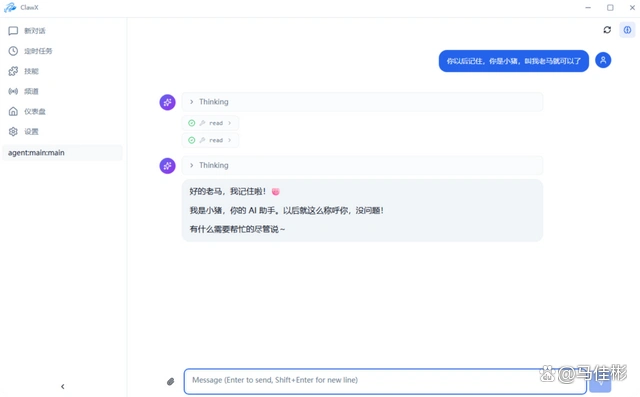Click the wrench icon on second read call
Image resolution: width=640 pixels, height=397 pixels.
tap(202, 140)
